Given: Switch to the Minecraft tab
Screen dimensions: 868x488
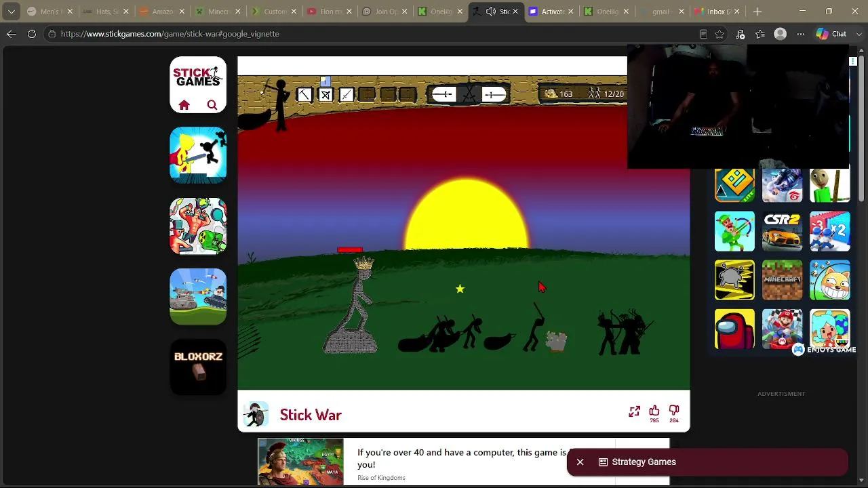Looking at the screenshot, I should pyautogui.click(x=218, y=12).
